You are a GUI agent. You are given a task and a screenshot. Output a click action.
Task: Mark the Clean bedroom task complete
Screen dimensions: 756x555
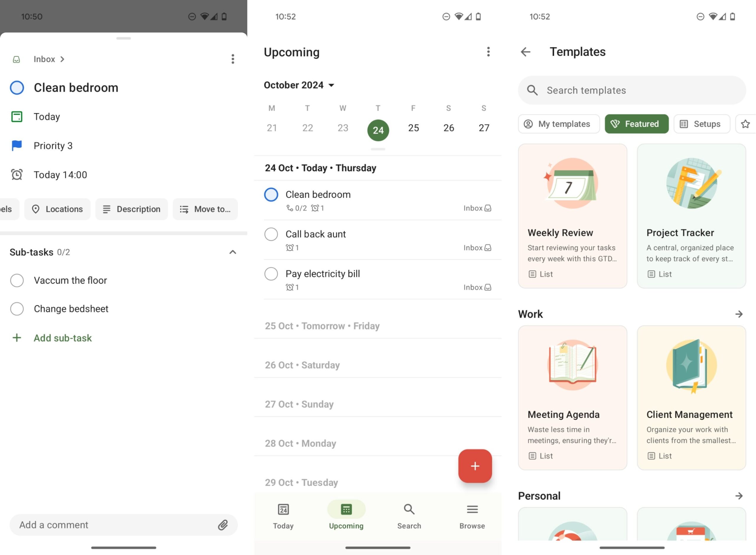coord(271,194)
